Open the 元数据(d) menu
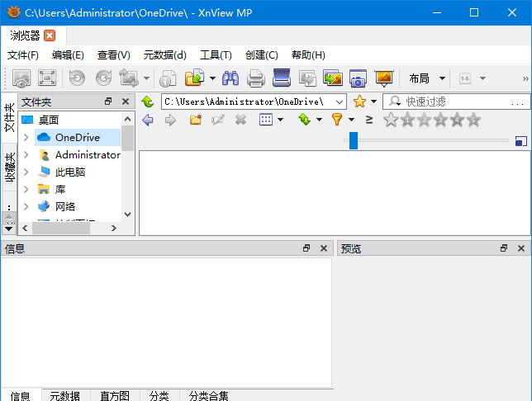The image size is (532, 401). [165, 55]
